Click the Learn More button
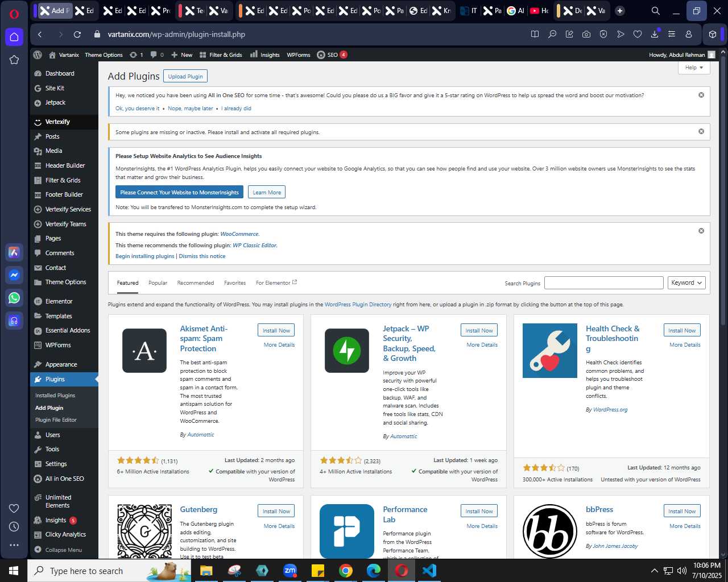Image resolution: width=728 pixels, height=582 pixels. pyautogui.click(x=267, y=192)
